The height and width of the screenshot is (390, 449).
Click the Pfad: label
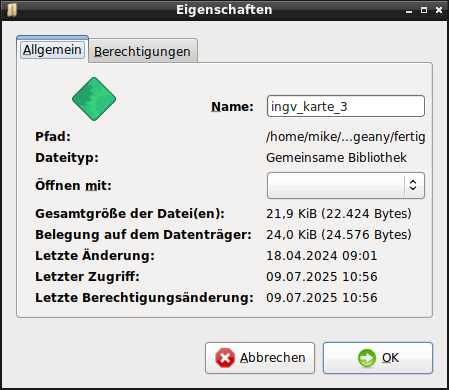pyautogui.click(x=53, y=137)
